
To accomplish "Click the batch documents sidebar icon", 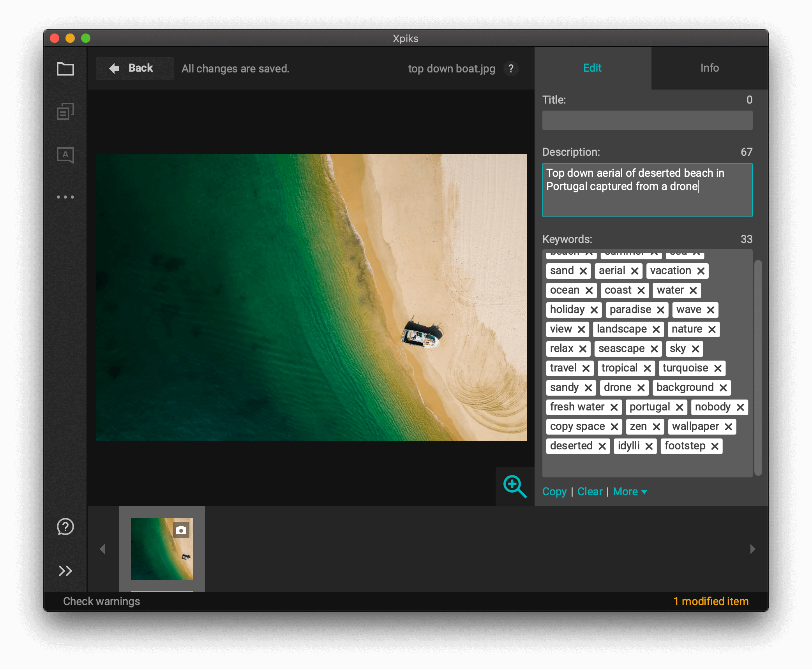I will pyautogui.click(x=65, y=112).
